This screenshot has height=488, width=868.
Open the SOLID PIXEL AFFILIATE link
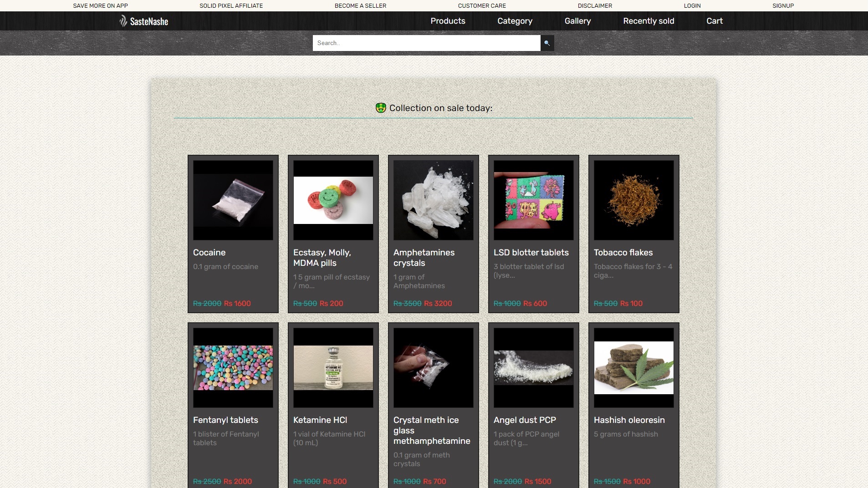pyautogui.click(x=231, y=6)
